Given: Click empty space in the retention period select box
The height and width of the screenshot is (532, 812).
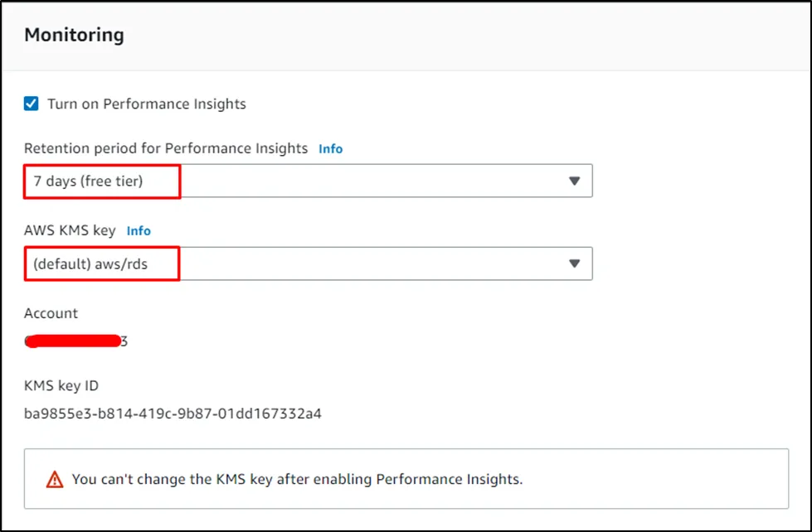Looking at the screenshot, I should coord(373,181).
